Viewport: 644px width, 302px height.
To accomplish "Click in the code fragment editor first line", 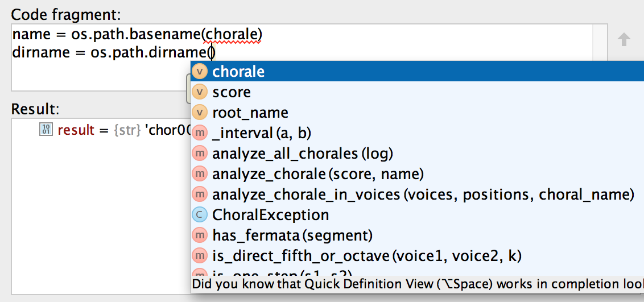I will (137, 35).
